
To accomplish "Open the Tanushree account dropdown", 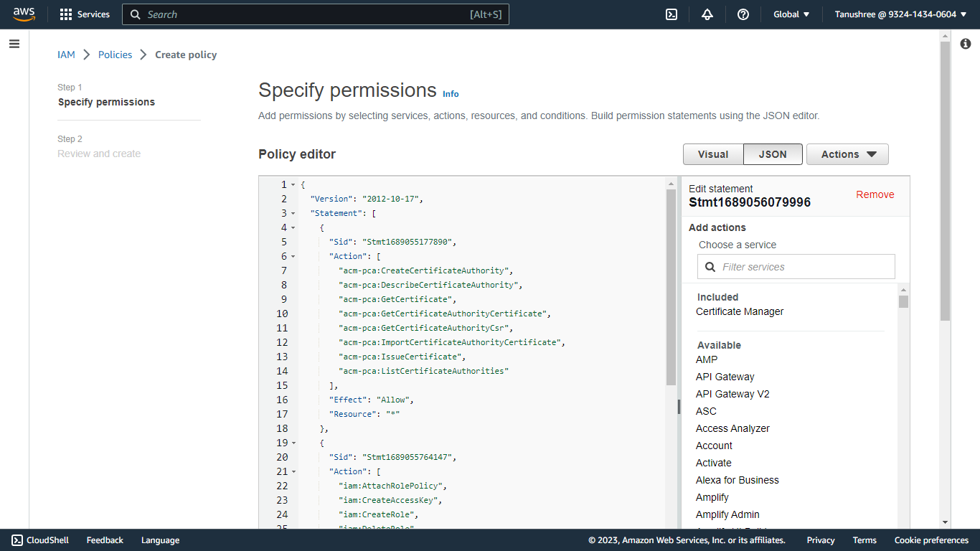I will pyautogui.click(x=900, y=14).
